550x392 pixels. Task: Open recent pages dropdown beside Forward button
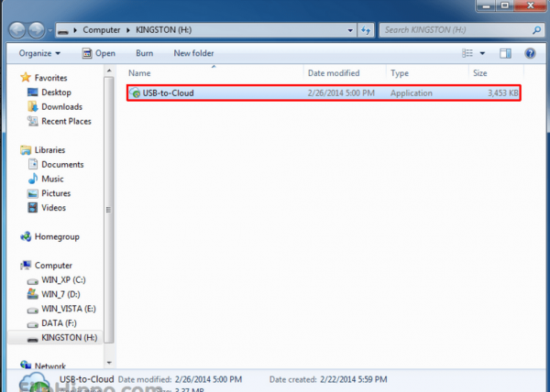(50, 30)
